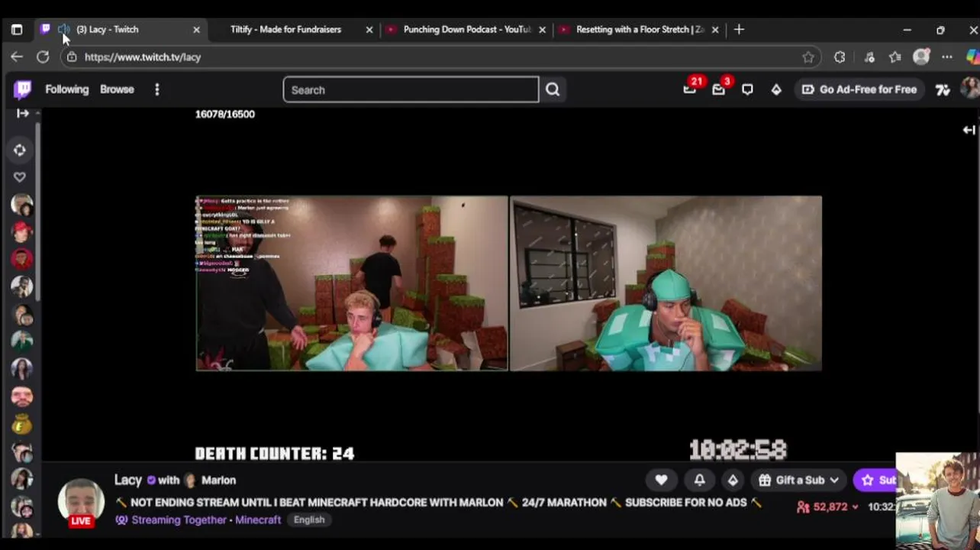Click into the Twitch Search field
This screenshot has height=550, width=980.
tap(411, 89)
